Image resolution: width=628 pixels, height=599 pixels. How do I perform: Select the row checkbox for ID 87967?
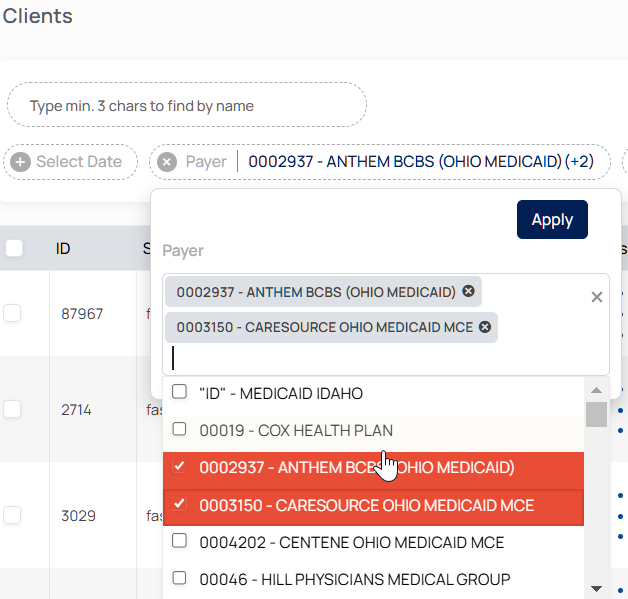[x=12, y=313]
